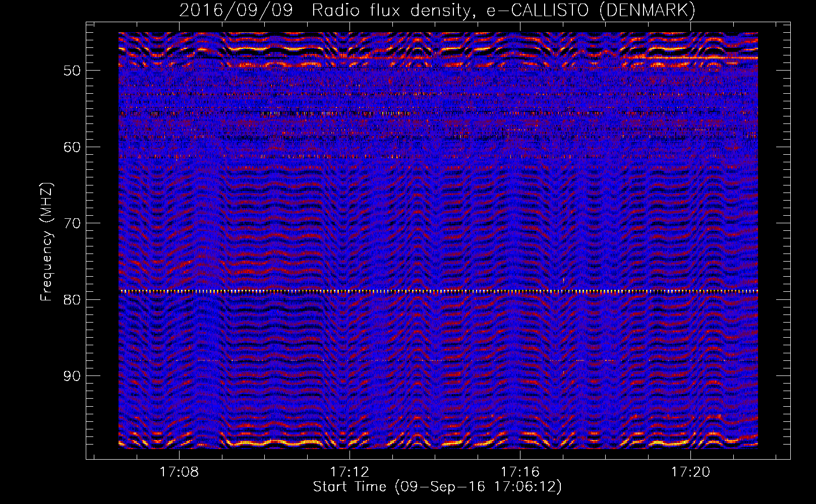816x504 pixels.
Task: Click the 17:20 time tick label
Action: [x=690, y=472]
